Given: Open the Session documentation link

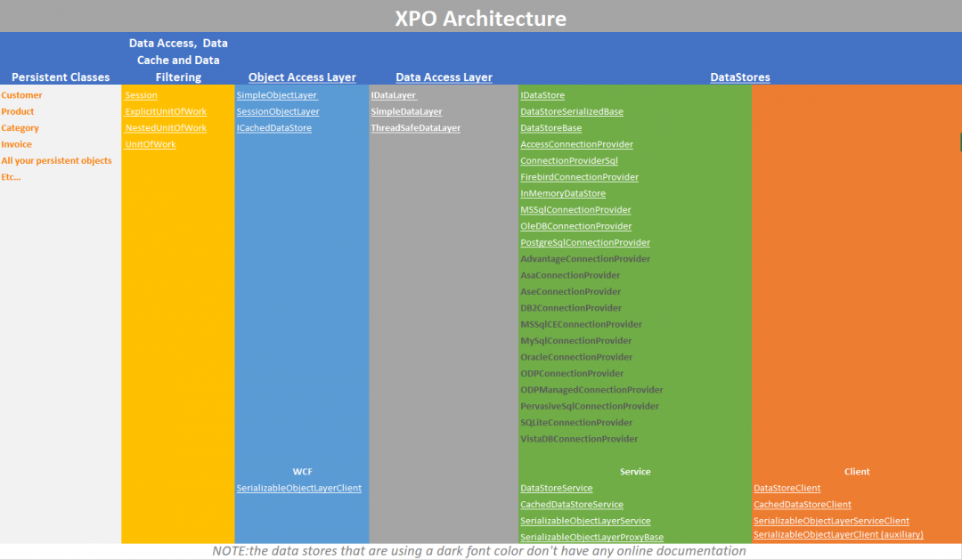Looking at the screenshot, I should (x=141, y=95).
